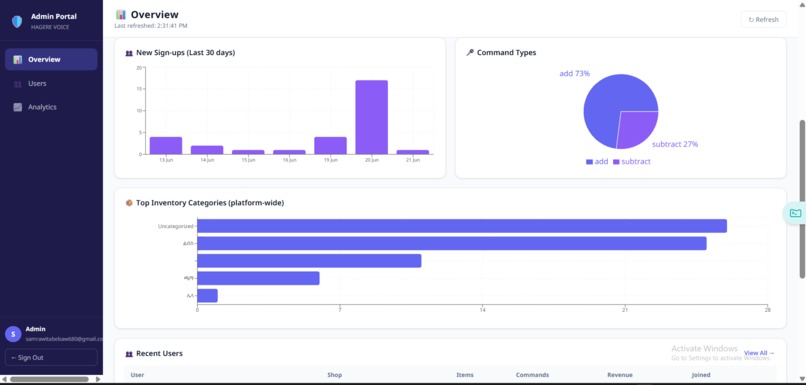The width and height of the screenshot is (806, 385).
Task: Click the Users icon in sidebar
Action: click(x=17, y=84)
